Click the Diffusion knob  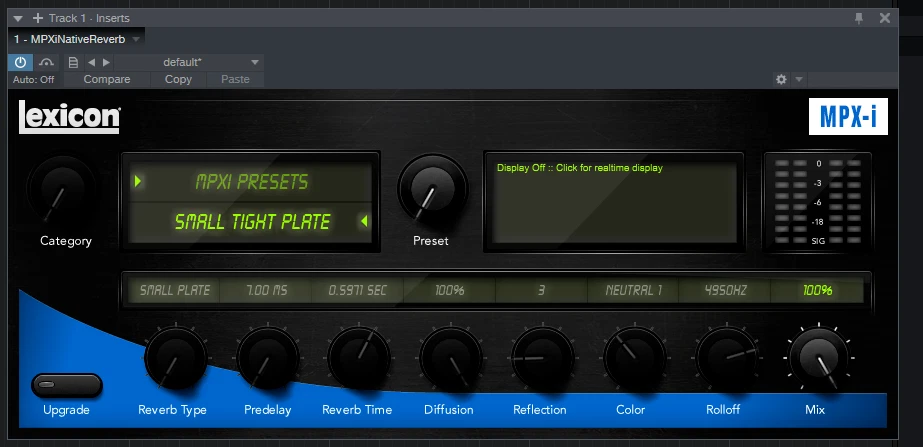(451, 357)
